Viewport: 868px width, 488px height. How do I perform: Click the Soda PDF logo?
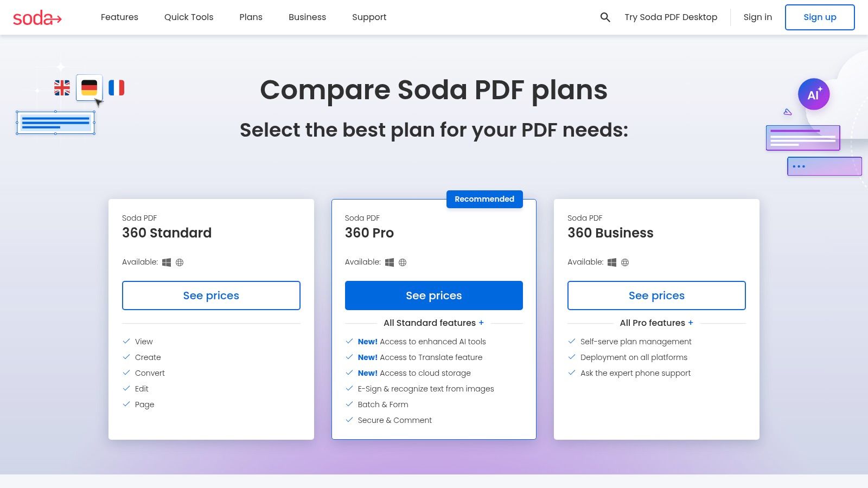(37, 17)
